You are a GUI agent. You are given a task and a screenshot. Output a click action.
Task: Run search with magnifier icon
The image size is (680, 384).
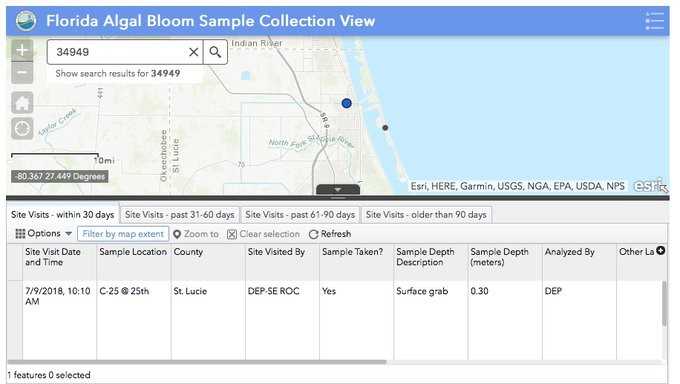(x=215, y=52)
